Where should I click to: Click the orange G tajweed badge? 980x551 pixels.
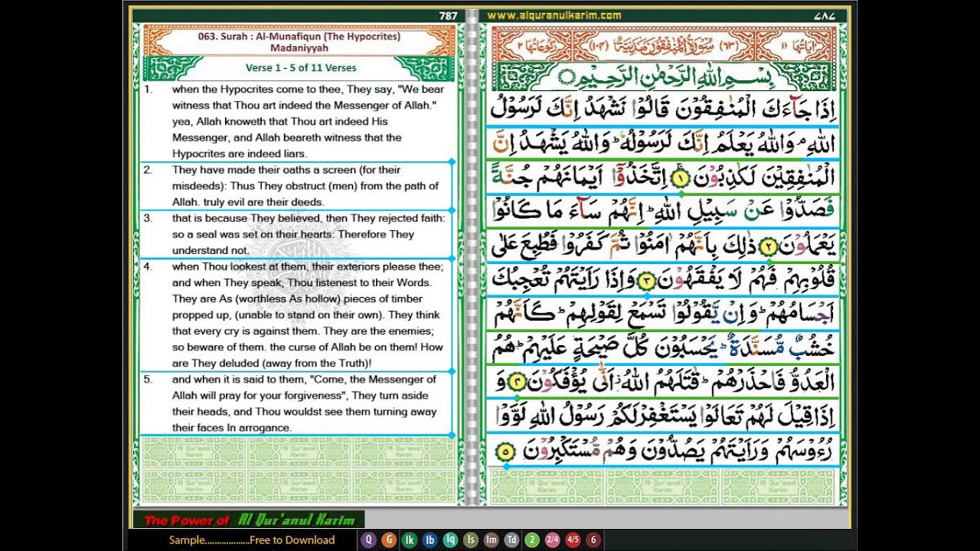coord(389,540)
